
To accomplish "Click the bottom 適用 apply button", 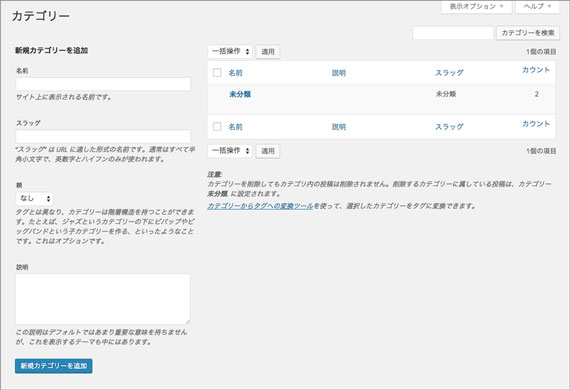I will coord(268,151).
